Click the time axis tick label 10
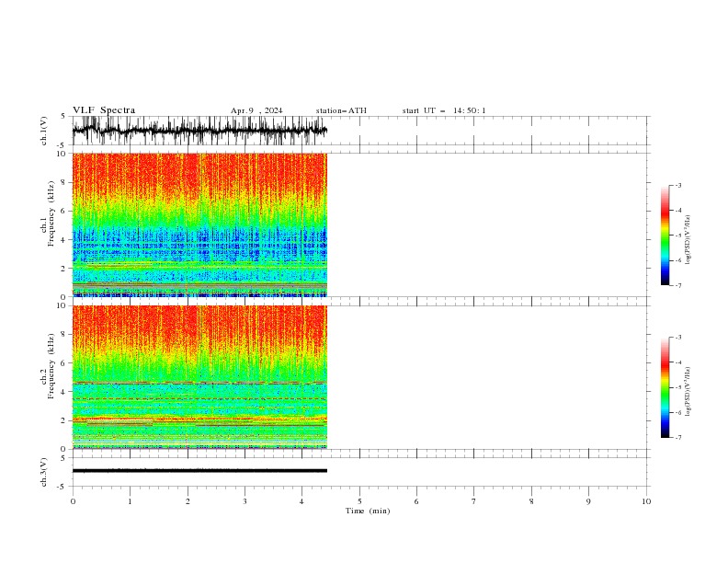728x563 pixels. point(646,501)
